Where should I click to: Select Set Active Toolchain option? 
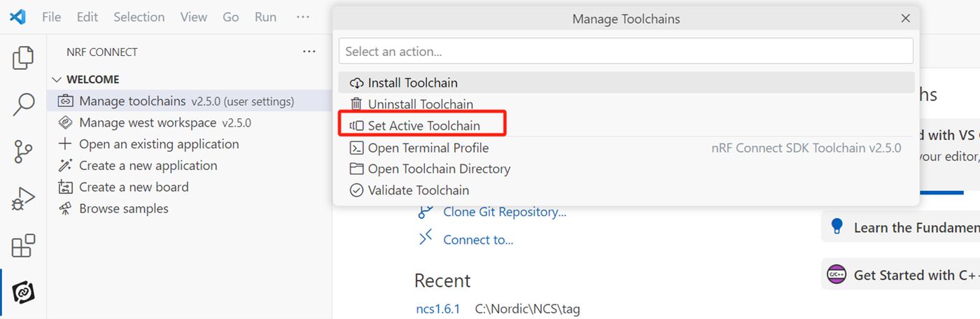point(423,126)
